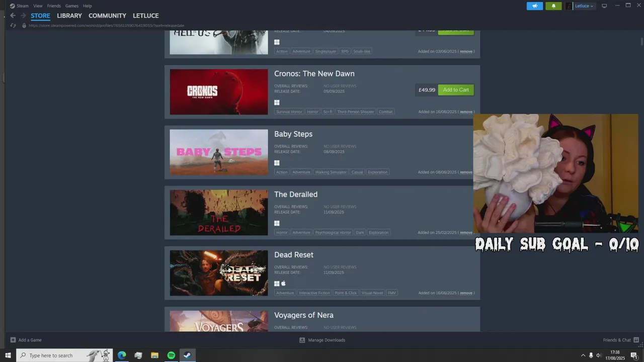The height and width of the screenshot is (362, 644).
Task: Open the Games menu
Action: pyautogui.click(x=72, y=6)
